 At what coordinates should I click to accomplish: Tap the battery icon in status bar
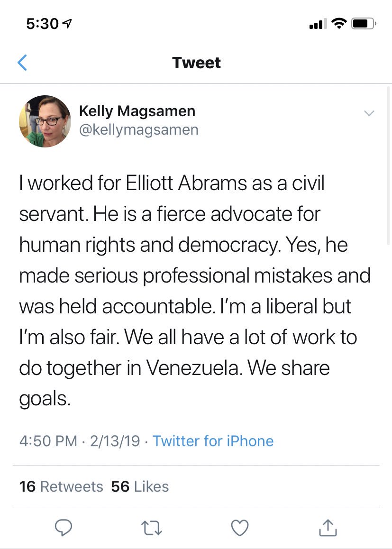[x=364, y=24]
